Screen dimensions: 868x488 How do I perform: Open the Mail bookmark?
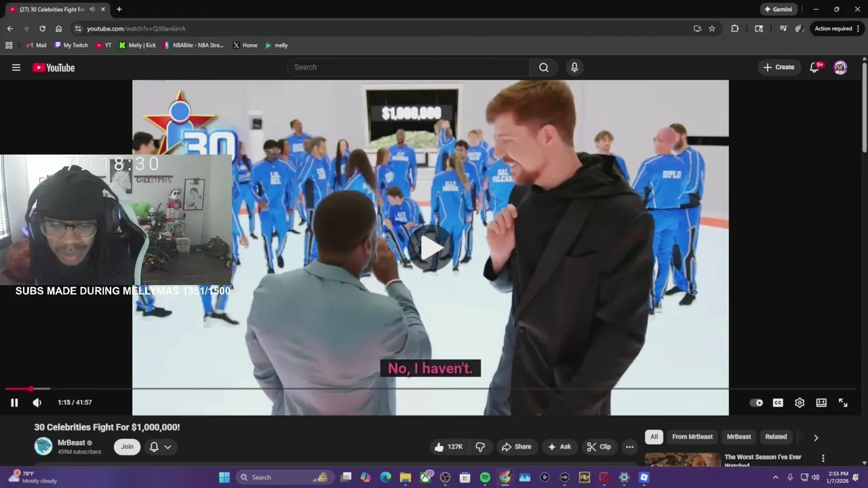pos(37,45)
